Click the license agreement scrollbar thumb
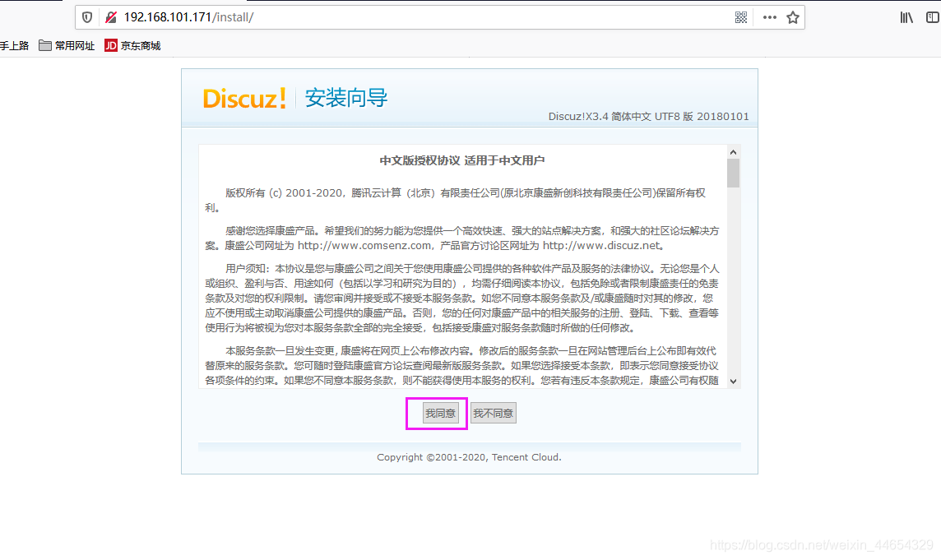The image size is (941, 560). click(x=733, y=173)
